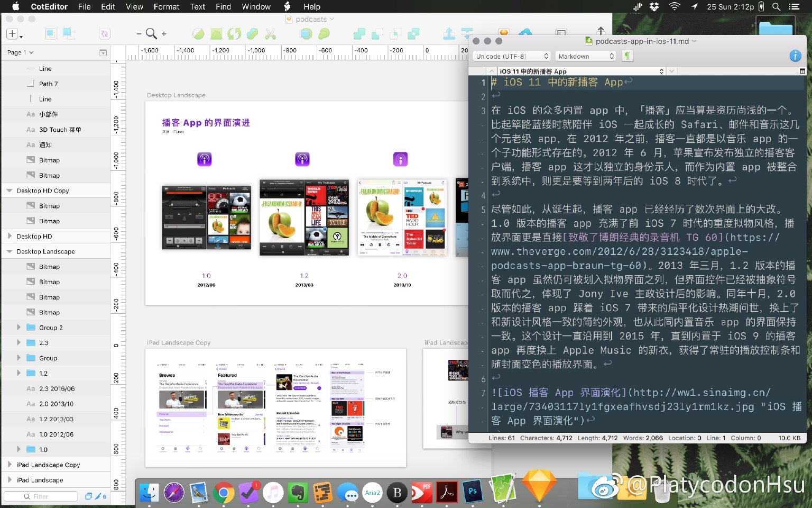Click the zoom magnifier in Sketch toolbar
This screenshot has height=508, width=812.
(x=151, y=34)
